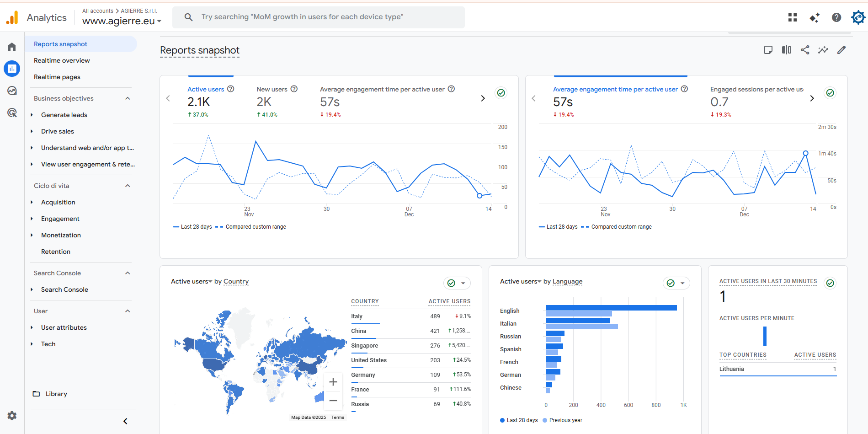This screenshot has width=868, height=434.
Task: Share this report
Action: pos(805,50)
